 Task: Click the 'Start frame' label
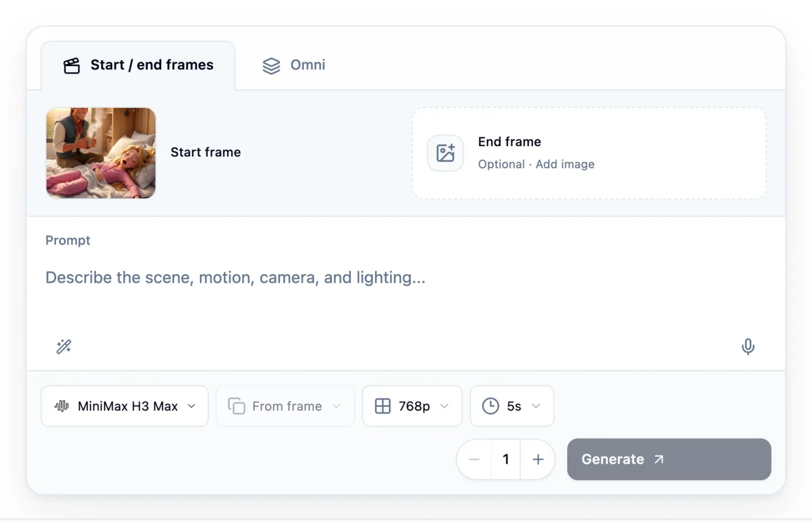coord(206,152)
